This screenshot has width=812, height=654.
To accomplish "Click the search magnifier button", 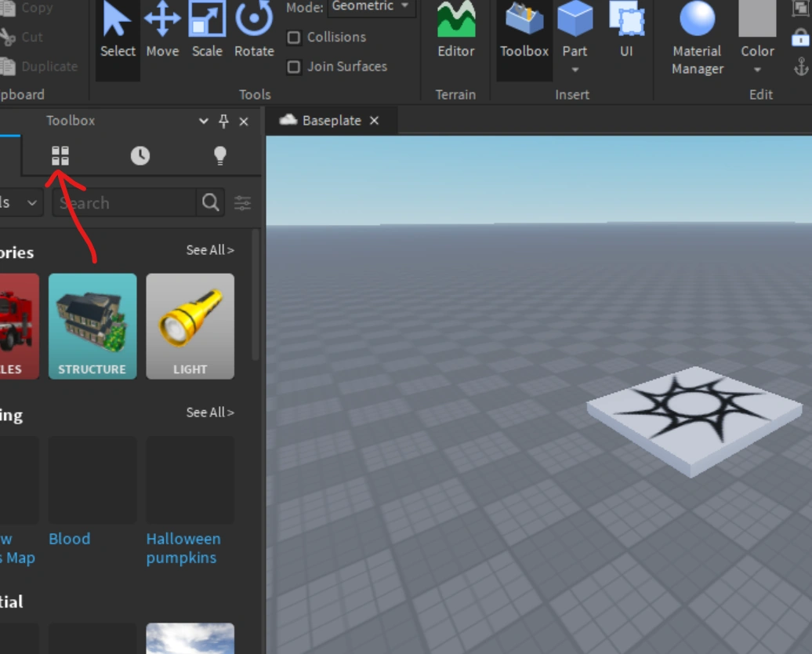I will click(210, 202).
